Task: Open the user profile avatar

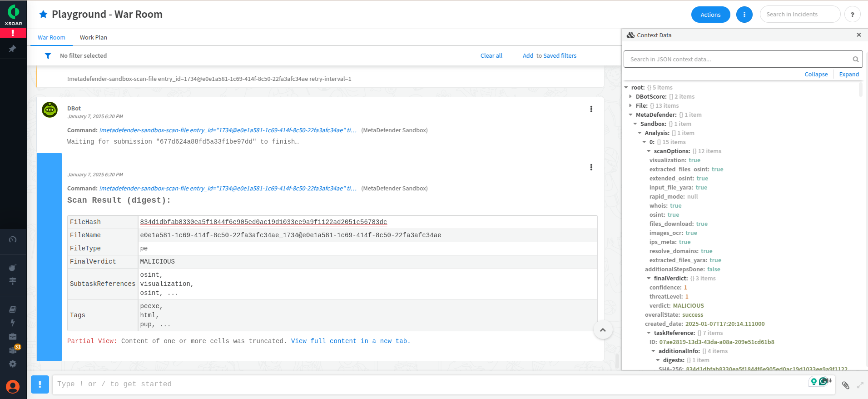Action: click(x=13, y=387)
